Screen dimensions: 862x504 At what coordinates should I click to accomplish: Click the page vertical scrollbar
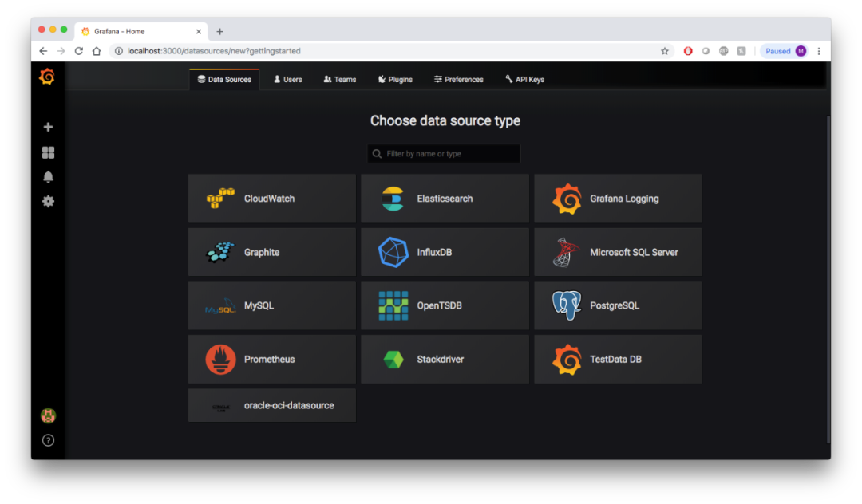pos(828,279)
